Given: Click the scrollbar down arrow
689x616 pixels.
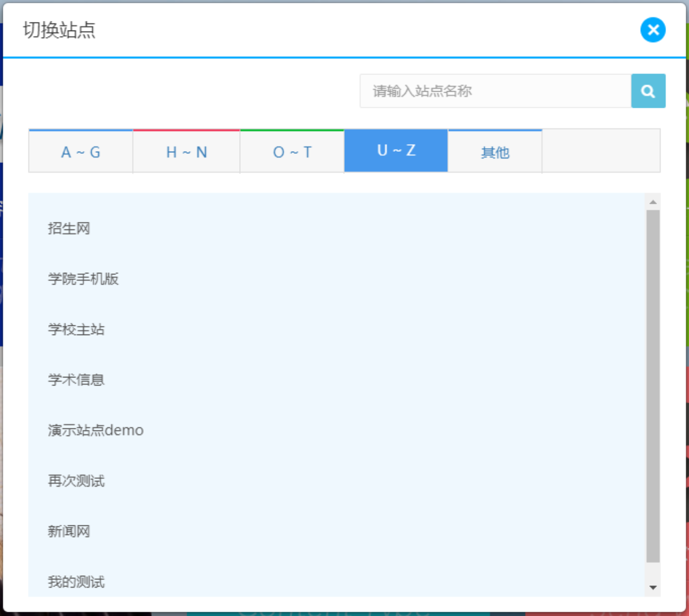Looking at the screenshot, I should click(653, 588).
